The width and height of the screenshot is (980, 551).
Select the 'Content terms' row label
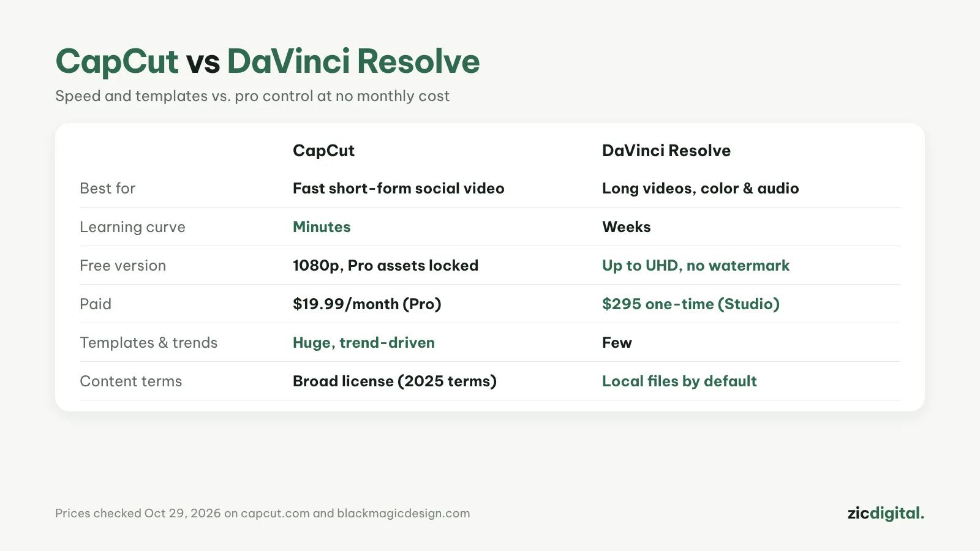click(131, 381)
